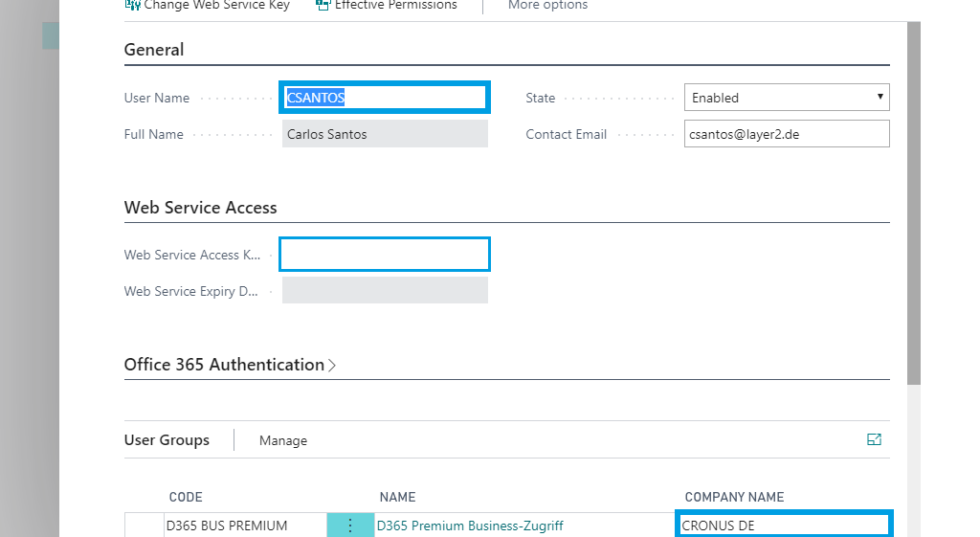The image size is (980, 537).
Task: Click the Web Service Access Key field
Action: [385, 255]
